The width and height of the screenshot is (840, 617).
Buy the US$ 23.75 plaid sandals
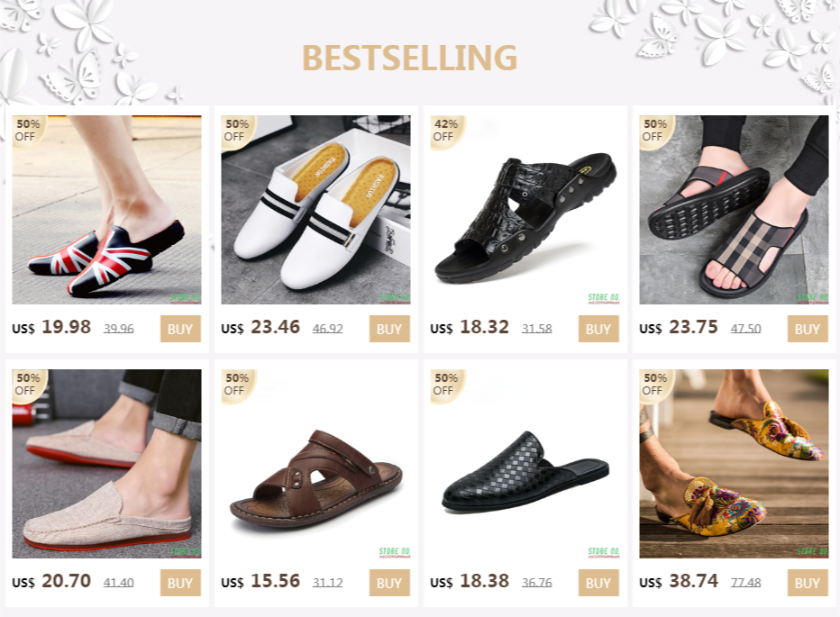(808, 329)
